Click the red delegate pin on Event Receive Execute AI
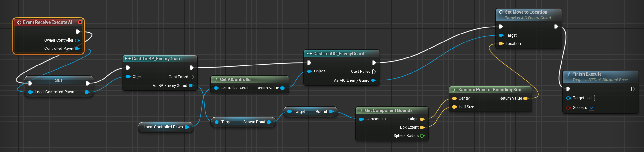 pos(80,22)
